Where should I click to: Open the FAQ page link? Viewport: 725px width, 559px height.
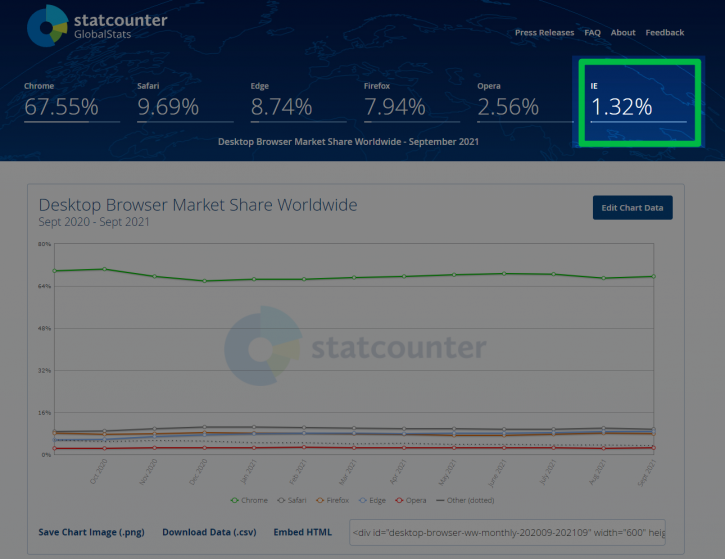click(592, 32)
